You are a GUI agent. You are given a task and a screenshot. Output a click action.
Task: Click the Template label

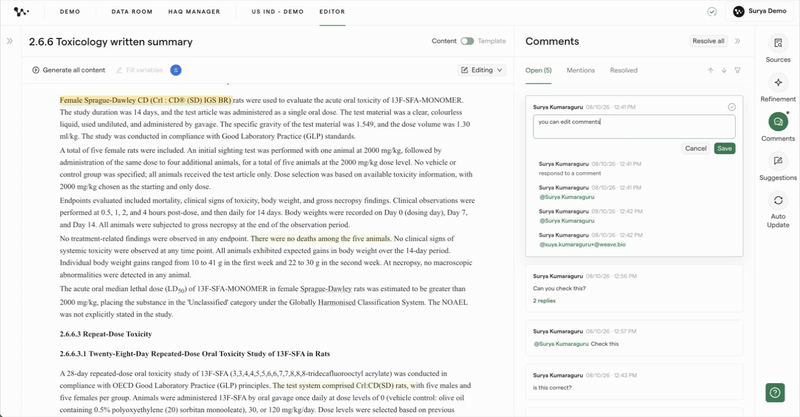[492, 41]
